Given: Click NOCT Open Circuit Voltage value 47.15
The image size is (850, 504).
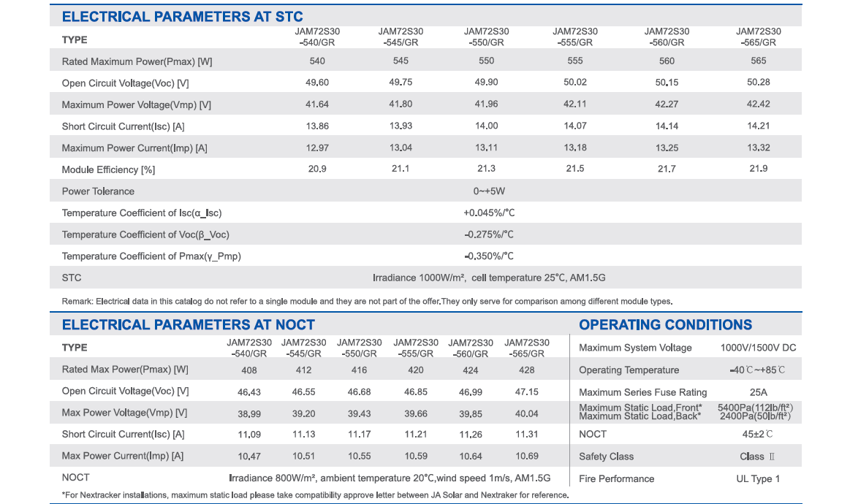Looking at the screenshot, I should tap(526, 392).
